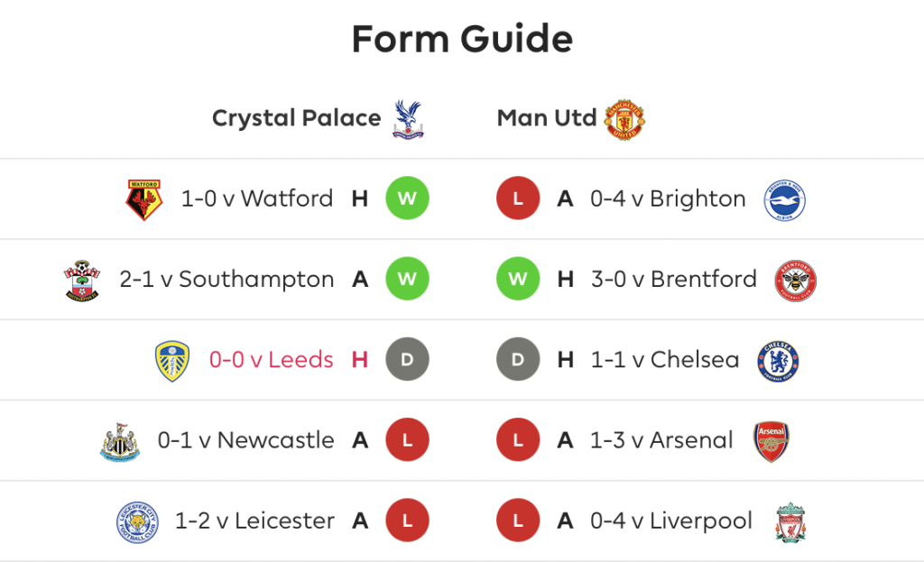Viewport: 924px width, 562px height.
Task: Click the Brighton seagull badge
Action: coord(784,199)
